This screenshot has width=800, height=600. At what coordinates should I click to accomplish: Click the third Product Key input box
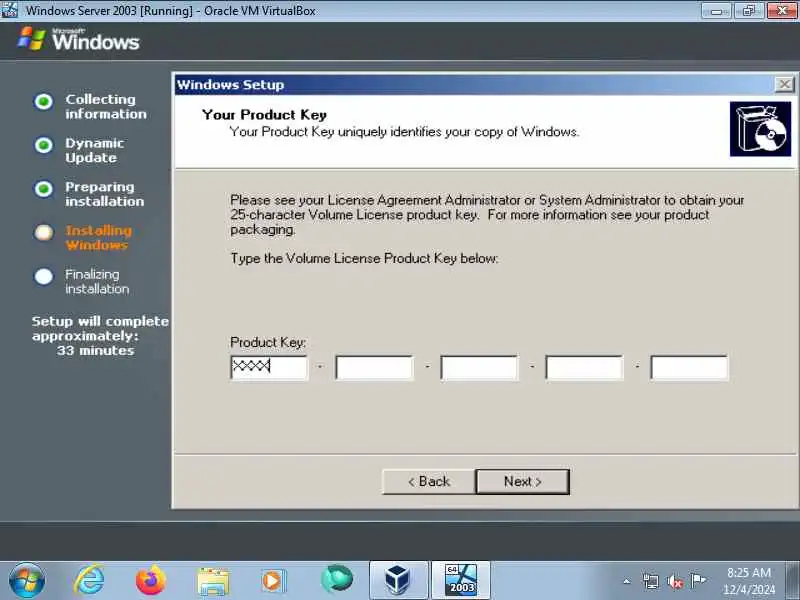pos(479,367)
